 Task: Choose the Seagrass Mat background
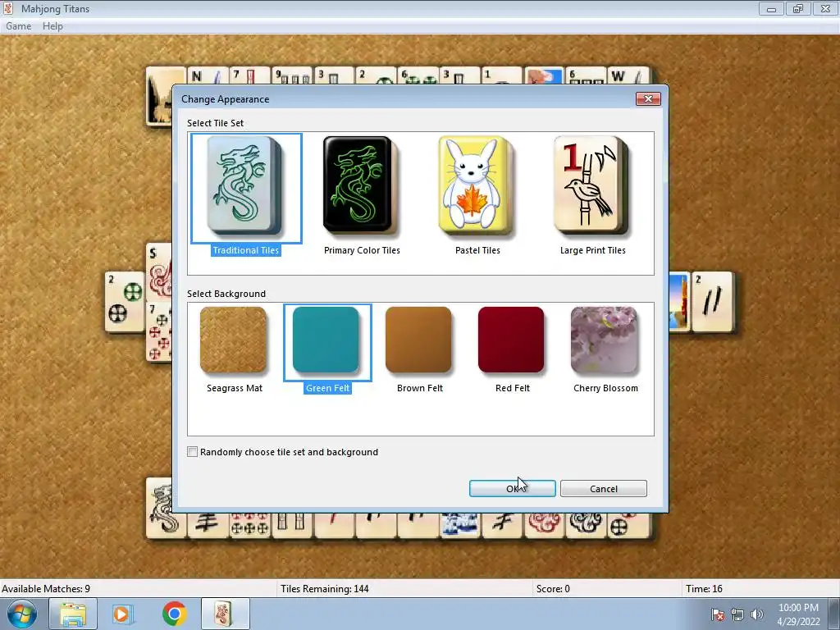pyautogui.click(x=234, y=340)
